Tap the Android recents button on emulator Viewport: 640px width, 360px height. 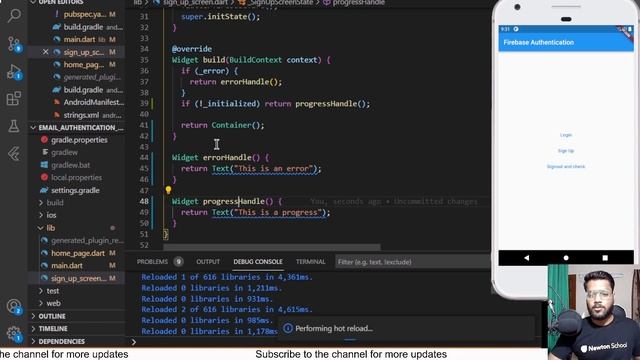tap(605, 258)
